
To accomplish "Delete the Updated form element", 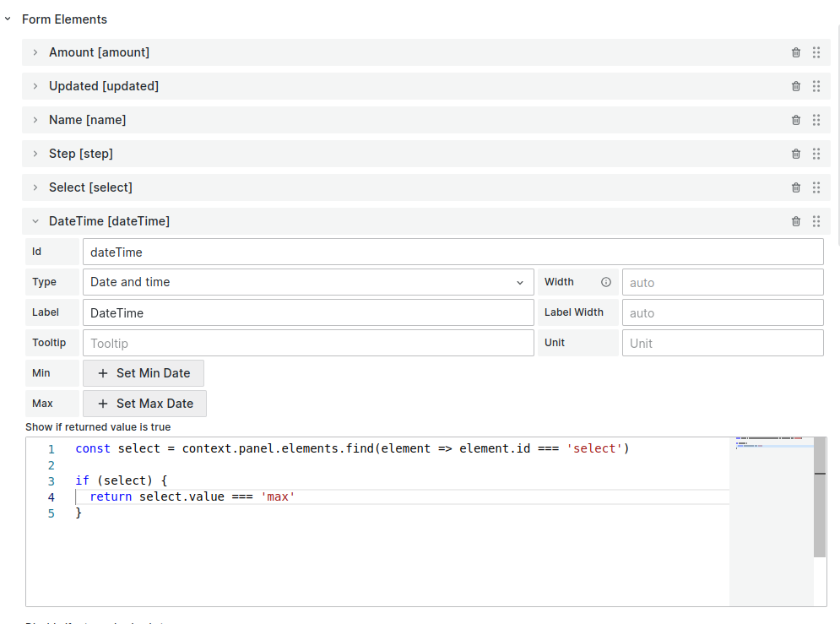I will point(795,85).
